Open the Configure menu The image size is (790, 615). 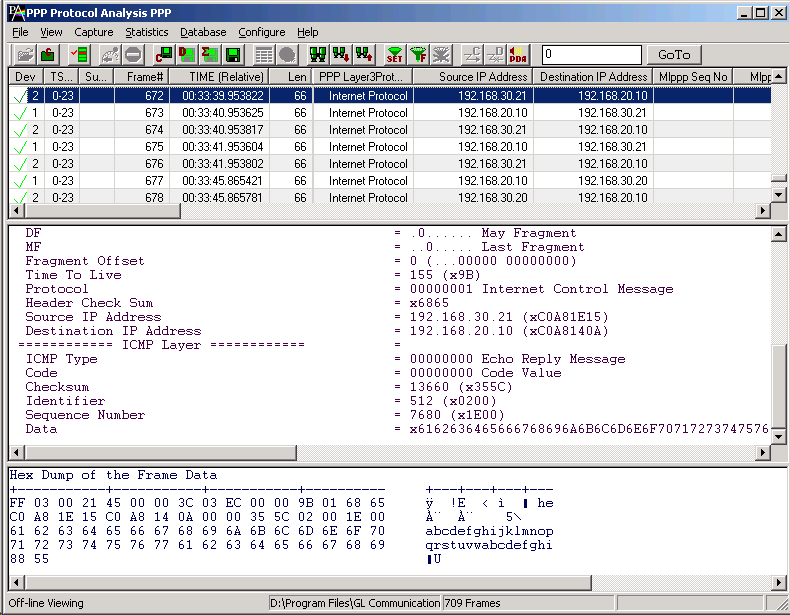[261, 32]
